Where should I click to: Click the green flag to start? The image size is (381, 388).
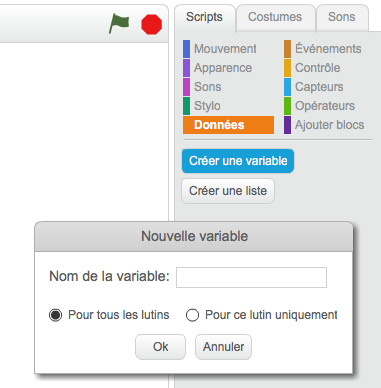point(119,23)
